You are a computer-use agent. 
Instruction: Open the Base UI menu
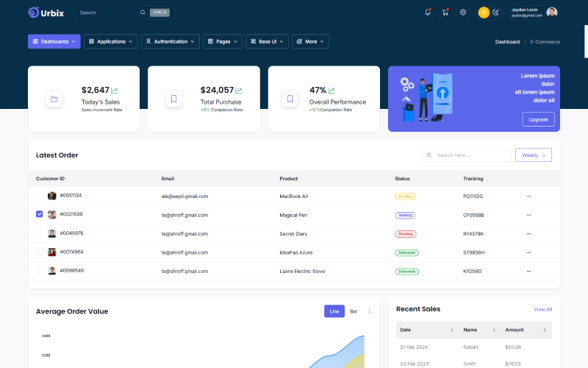click(x=267, y=42)
